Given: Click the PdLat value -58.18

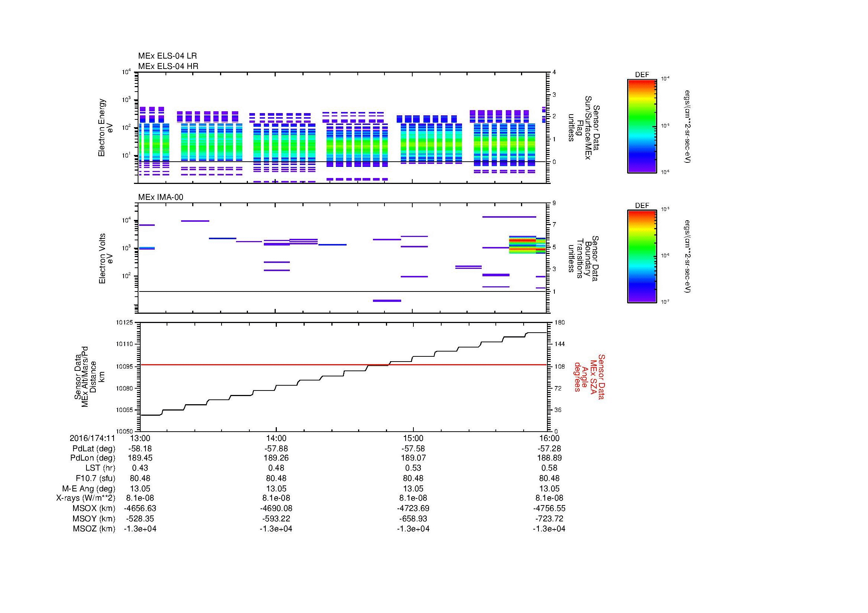Looking at the screenshot, I should click(140, 449).
